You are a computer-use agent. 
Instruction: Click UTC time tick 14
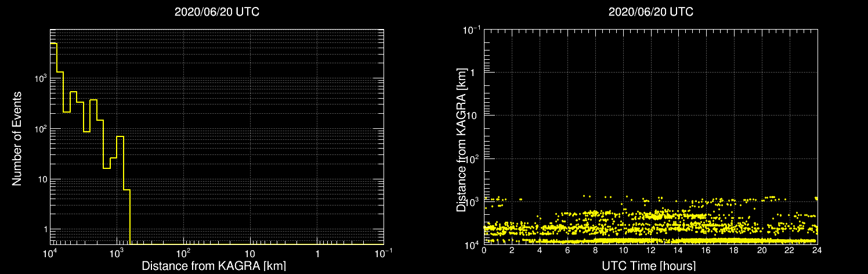[678, 251]
